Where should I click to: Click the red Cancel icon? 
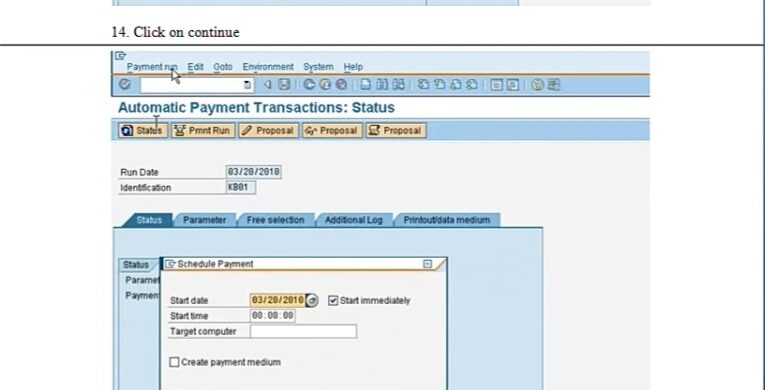[x=342, y=84]
